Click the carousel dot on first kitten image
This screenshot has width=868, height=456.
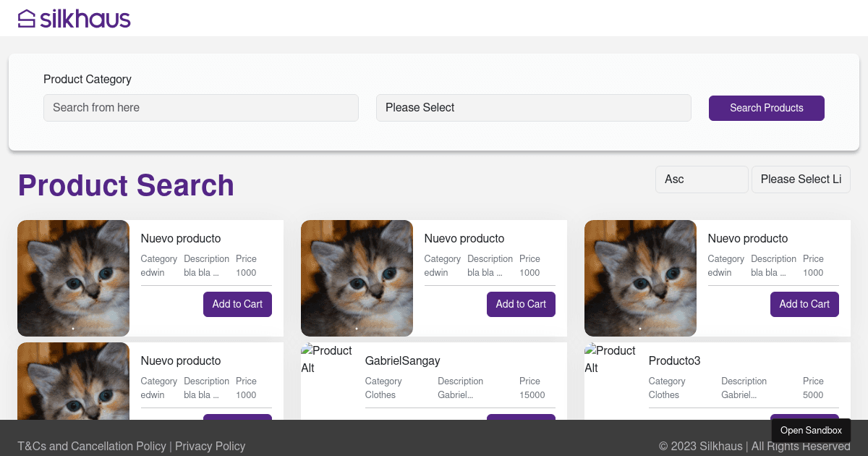click(73, 328)
